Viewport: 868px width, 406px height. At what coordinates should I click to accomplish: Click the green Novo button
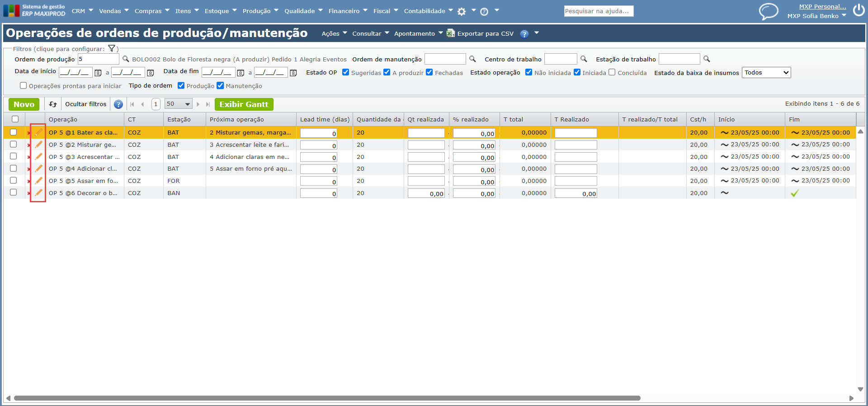click(x=24, y=104)
